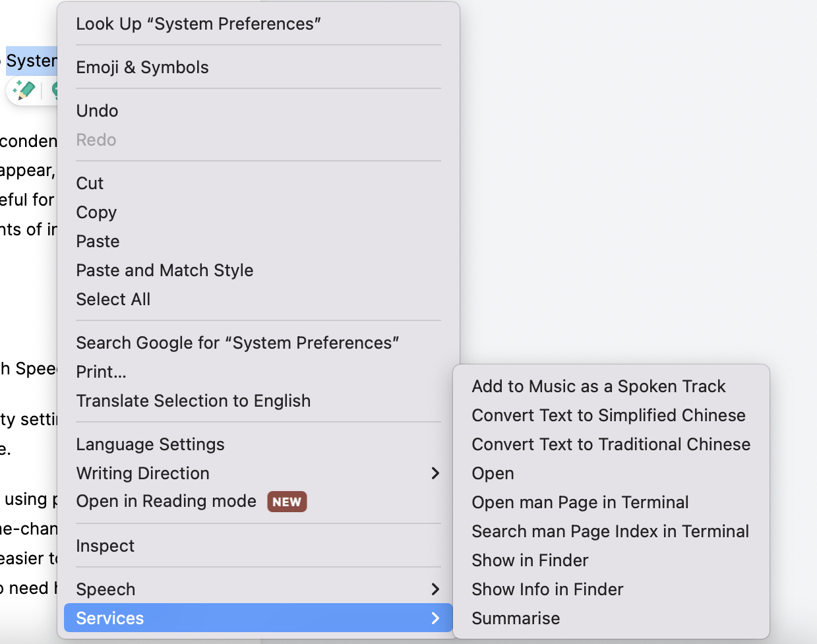Open the Services submenu arrow

[x=435, y=618]
